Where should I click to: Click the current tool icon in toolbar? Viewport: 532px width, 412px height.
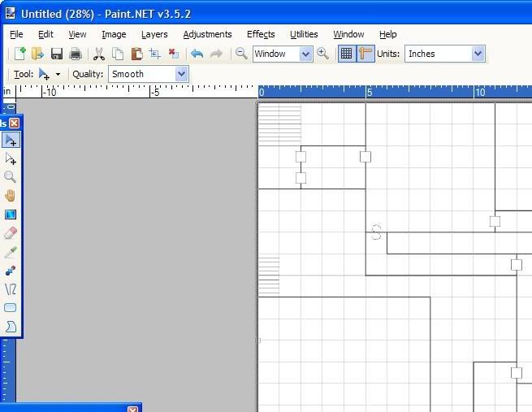click(44, 74)
